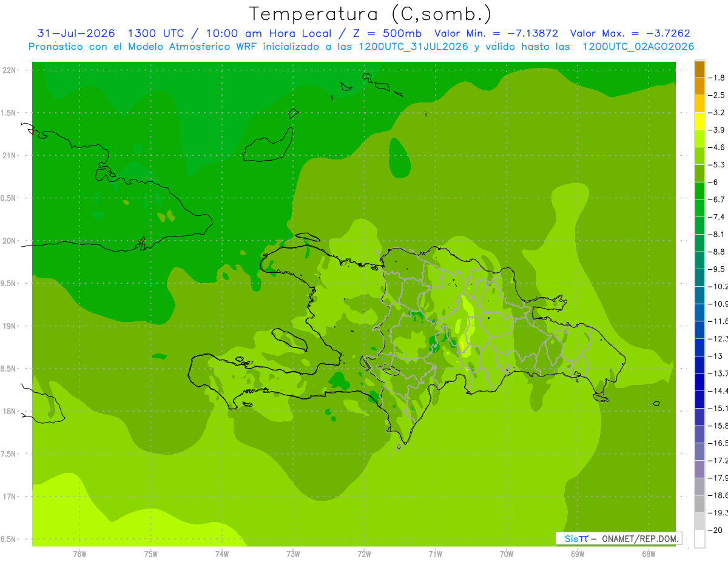Click the '-8.1' colorbar label

pos(716,235)
